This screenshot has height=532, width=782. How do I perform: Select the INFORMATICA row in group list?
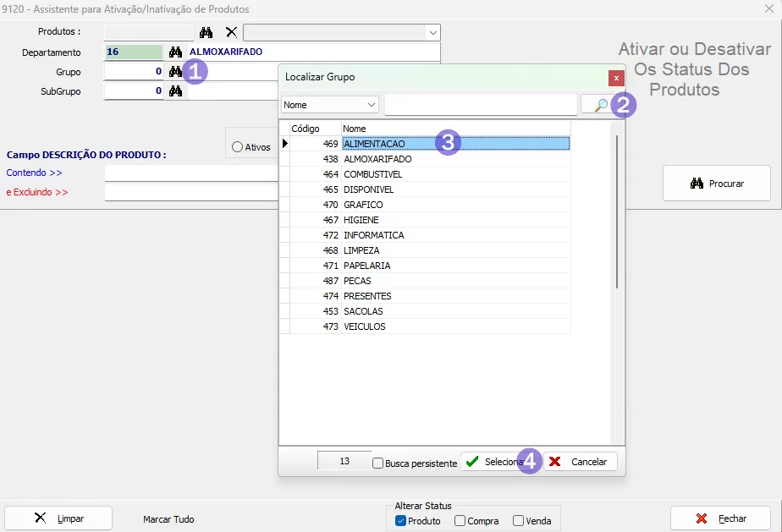373,235
